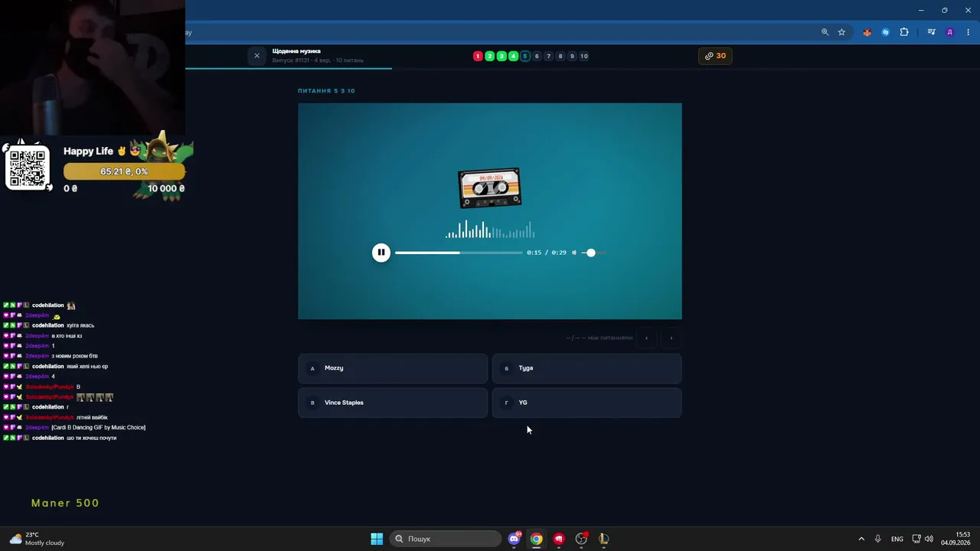Viewport: 980px width, 551px height.
Task: Click the taskbar search field Пошук
Action: click(446, 539)
